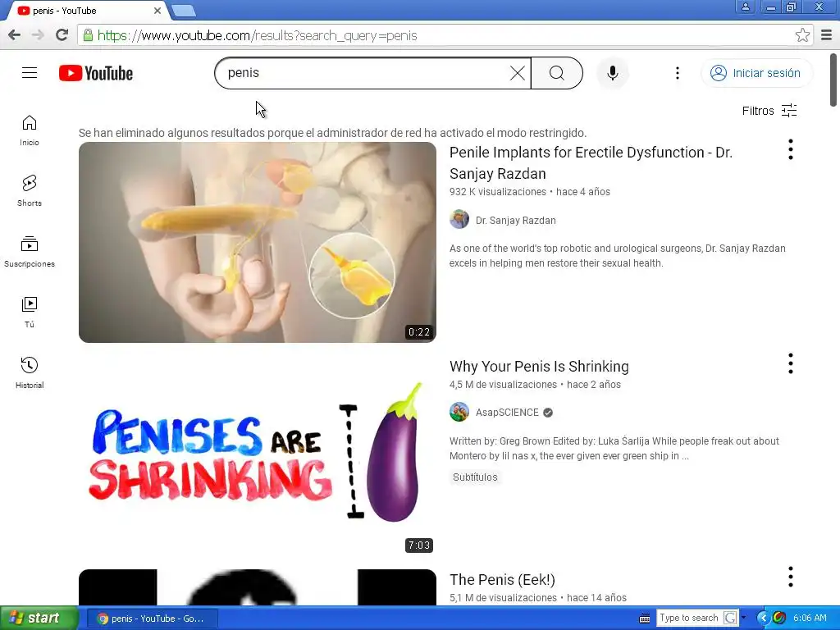This screenshot has height=630, width=840.
Task: Close the penis - YouTube tab
Action: 157,11
